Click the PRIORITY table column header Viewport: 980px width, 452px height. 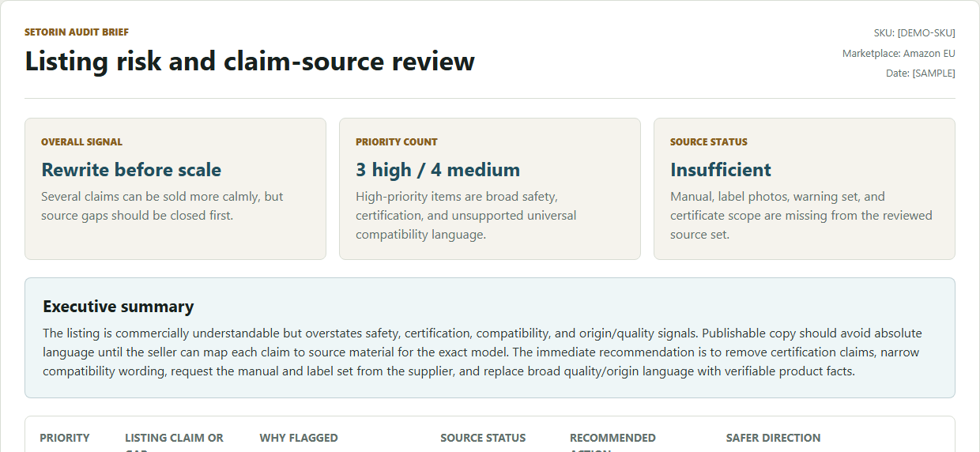point(65,438)
